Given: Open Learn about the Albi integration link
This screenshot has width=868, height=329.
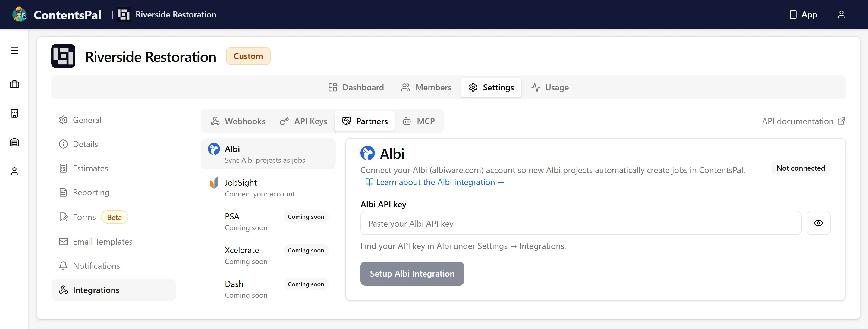Looking at the screenshot, I should pos(435,182).
